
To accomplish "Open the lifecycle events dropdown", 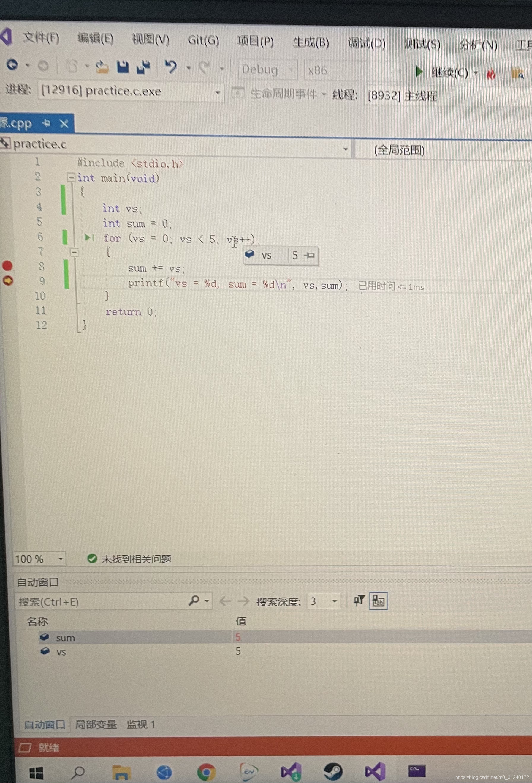I will click(324, 94).
